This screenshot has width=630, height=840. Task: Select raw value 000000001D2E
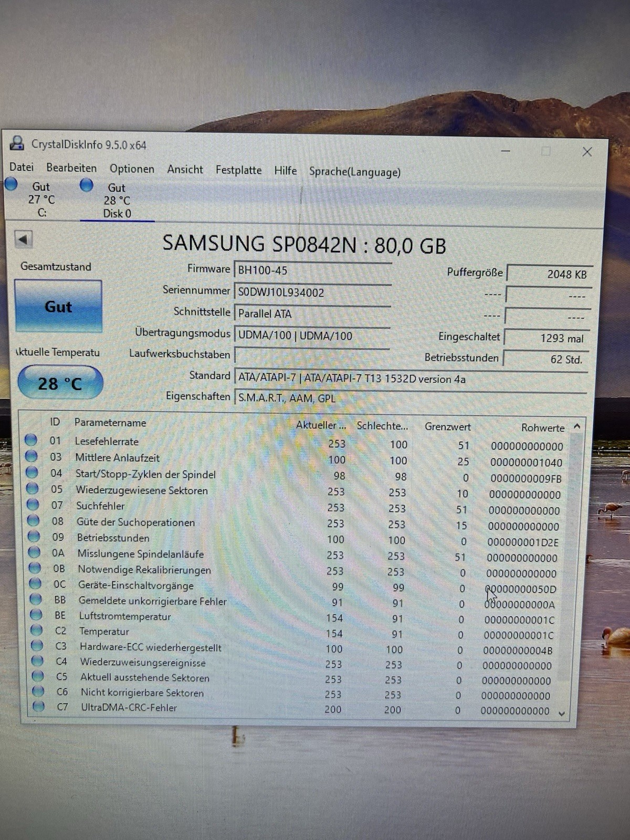coord(523,542)
